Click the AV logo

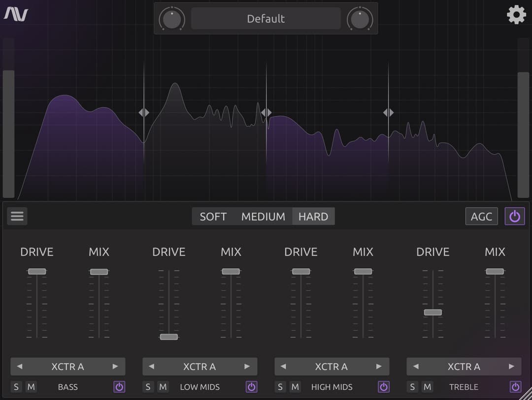pos(15,13)
